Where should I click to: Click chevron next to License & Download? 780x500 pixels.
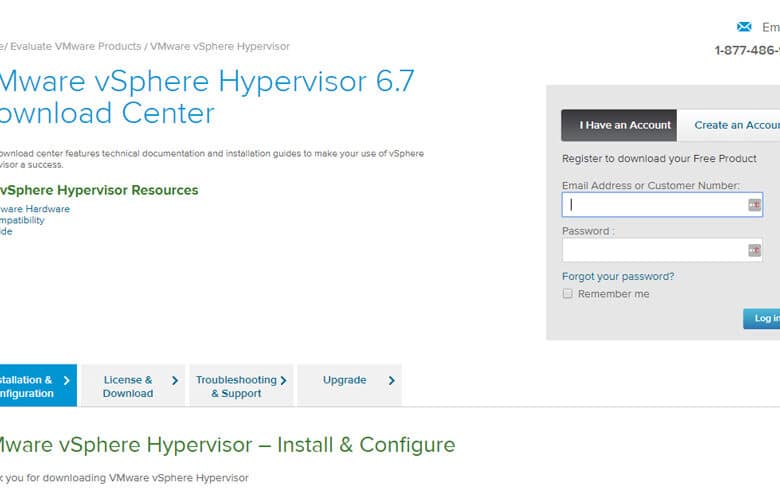click(x=175, y=381)
